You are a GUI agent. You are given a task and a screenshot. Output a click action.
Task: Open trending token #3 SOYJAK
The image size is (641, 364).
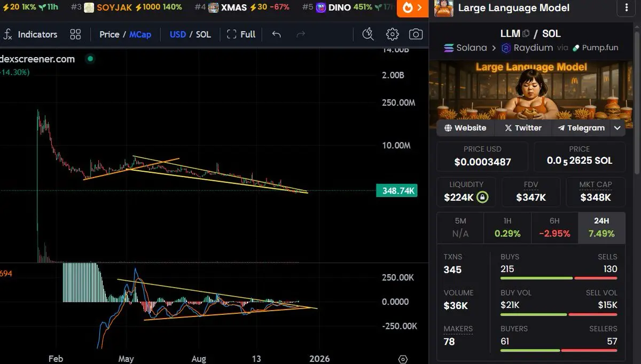[126, 7]
